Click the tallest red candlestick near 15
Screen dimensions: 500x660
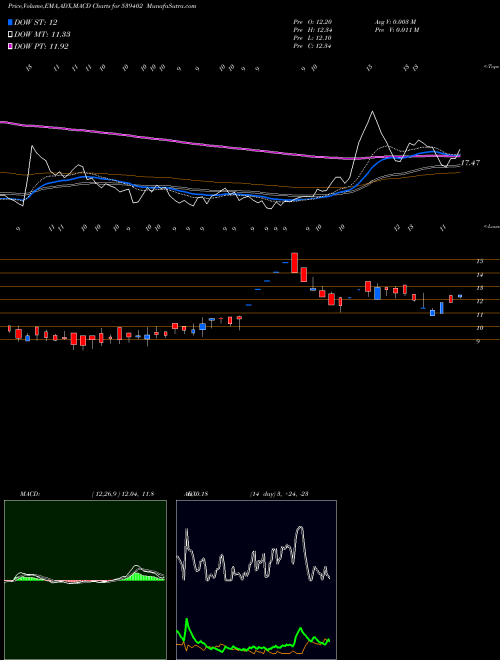coord(295,263)
